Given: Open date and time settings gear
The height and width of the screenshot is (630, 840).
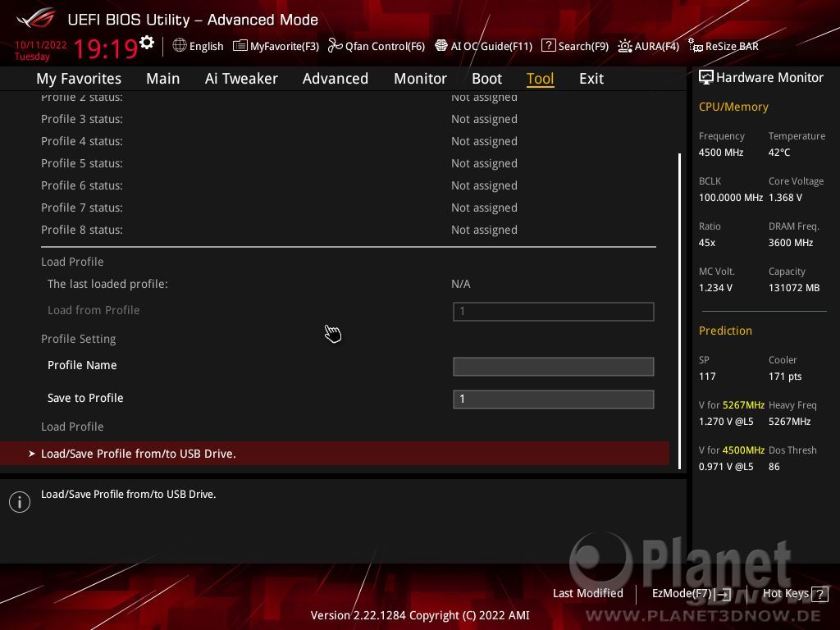Looking at the screenshot, I should point(147,43).
